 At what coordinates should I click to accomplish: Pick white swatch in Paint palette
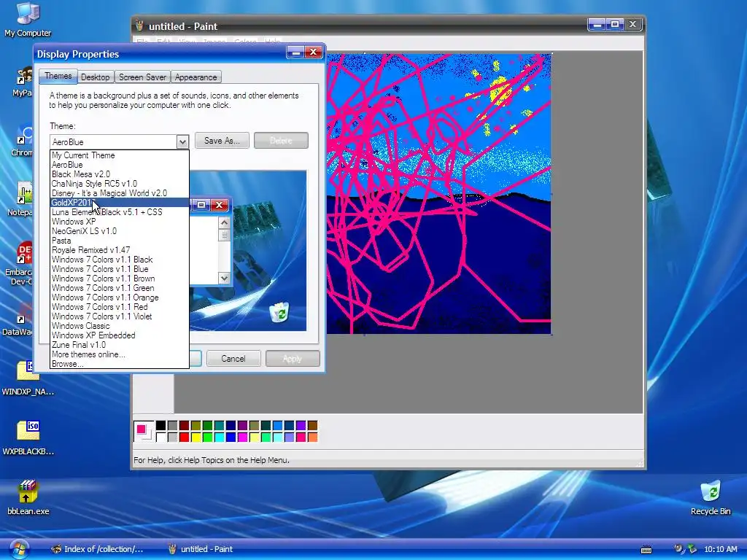click(160, 437)
